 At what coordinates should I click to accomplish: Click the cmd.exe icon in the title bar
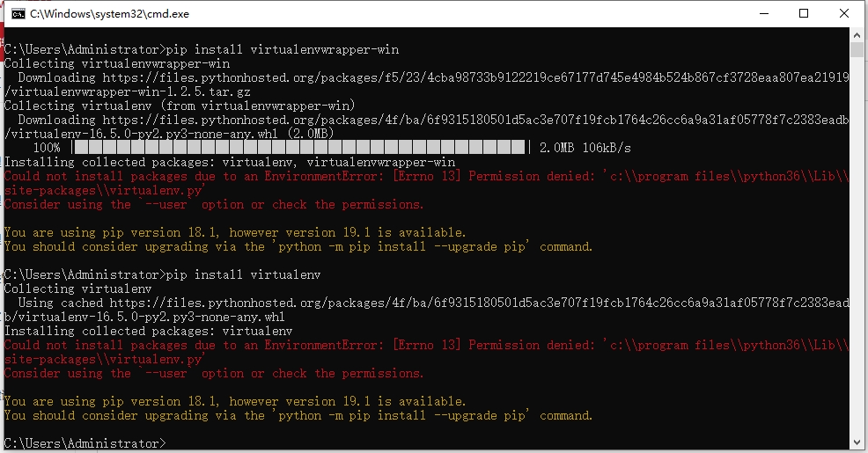tap(15, 14)
